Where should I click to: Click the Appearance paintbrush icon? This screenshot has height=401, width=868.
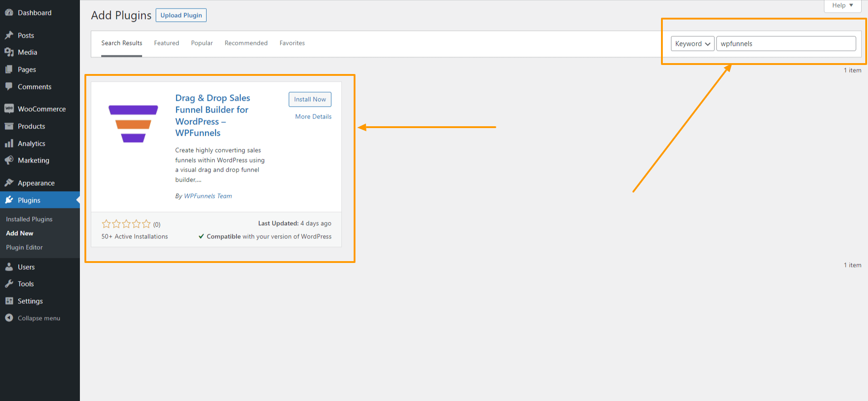point(9,183)
